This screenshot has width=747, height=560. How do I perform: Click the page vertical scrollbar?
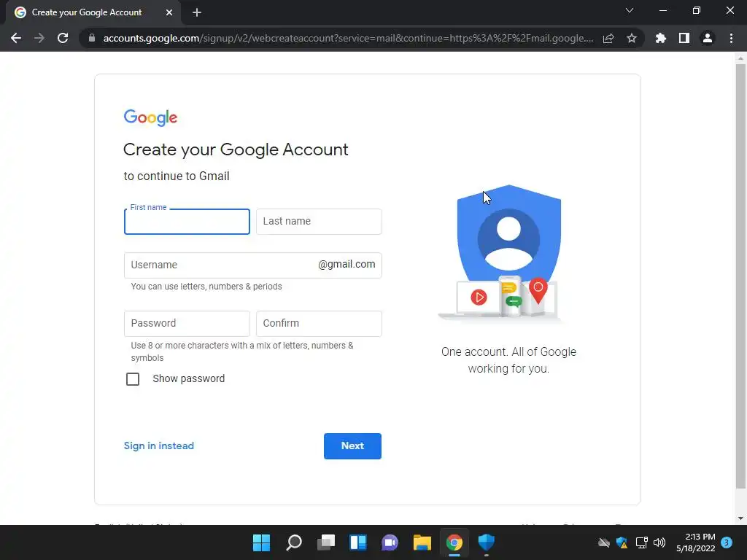click(740, 276)
